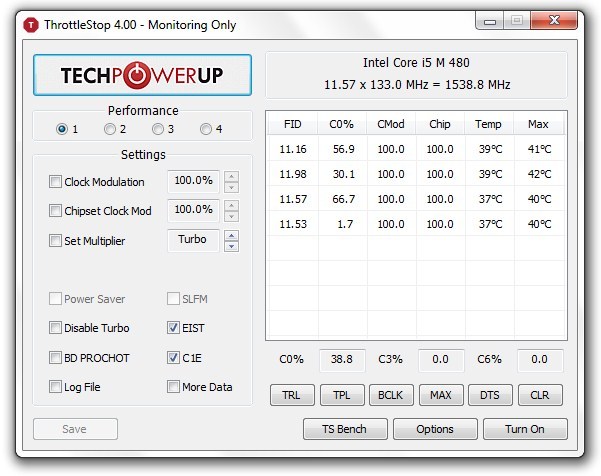Image resolution: width=601 pixels, height=476 pixels.
Task: Click the Max temperature 42°C cell
Action: pos(539,174)
